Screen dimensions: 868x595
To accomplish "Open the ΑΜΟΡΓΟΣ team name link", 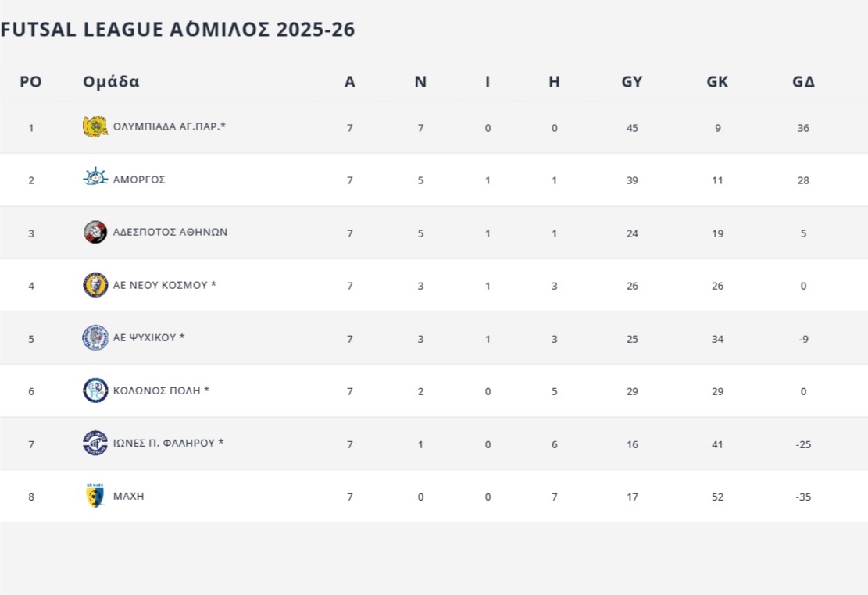I will click(x=139, y=180).
